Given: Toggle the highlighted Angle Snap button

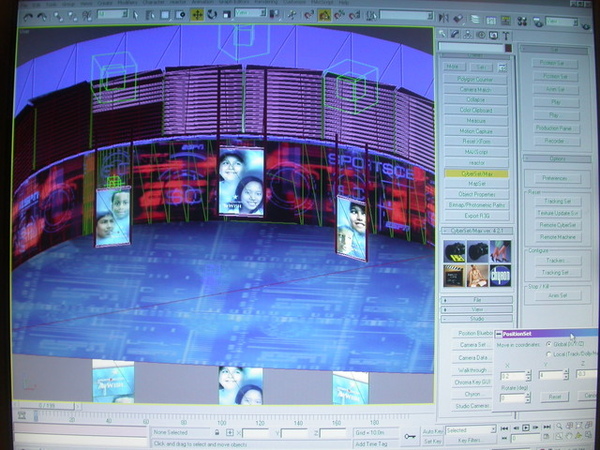Looking at the screenshot, I should [324, 15].
